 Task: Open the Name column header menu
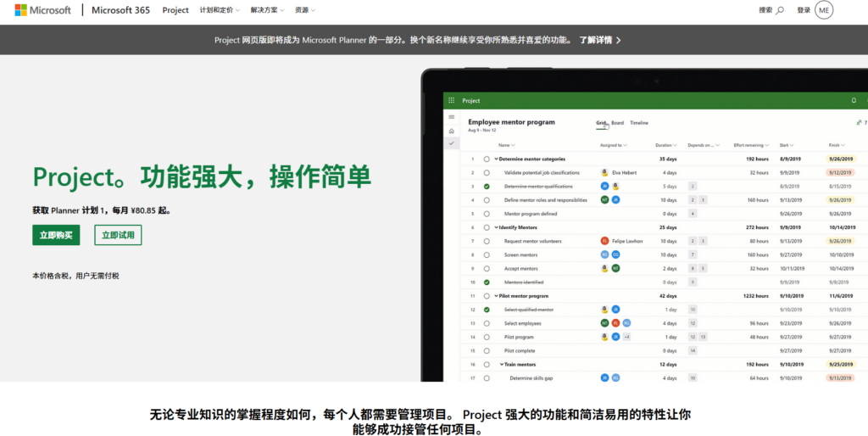(x=507, y=145)
